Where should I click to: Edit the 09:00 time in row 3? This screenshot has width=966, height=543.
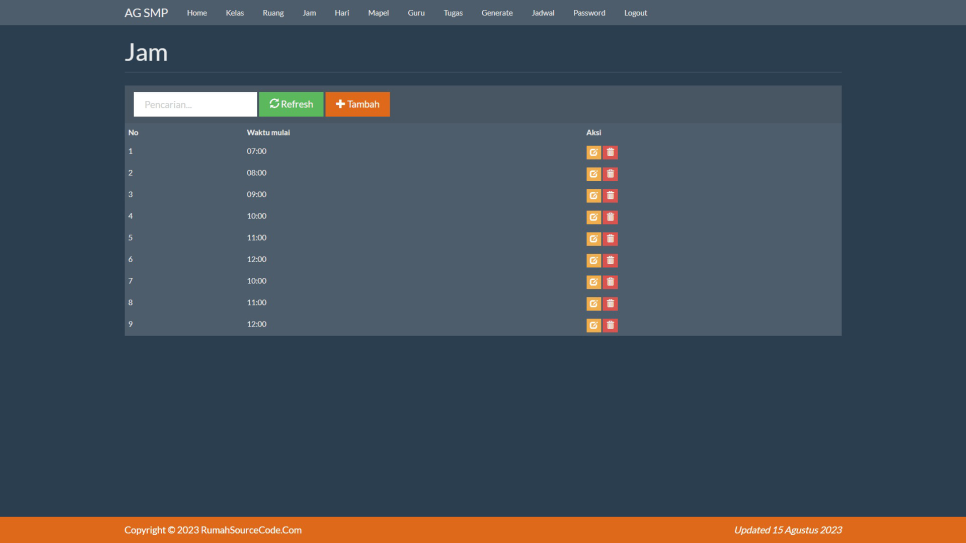[x=593, y=196]
